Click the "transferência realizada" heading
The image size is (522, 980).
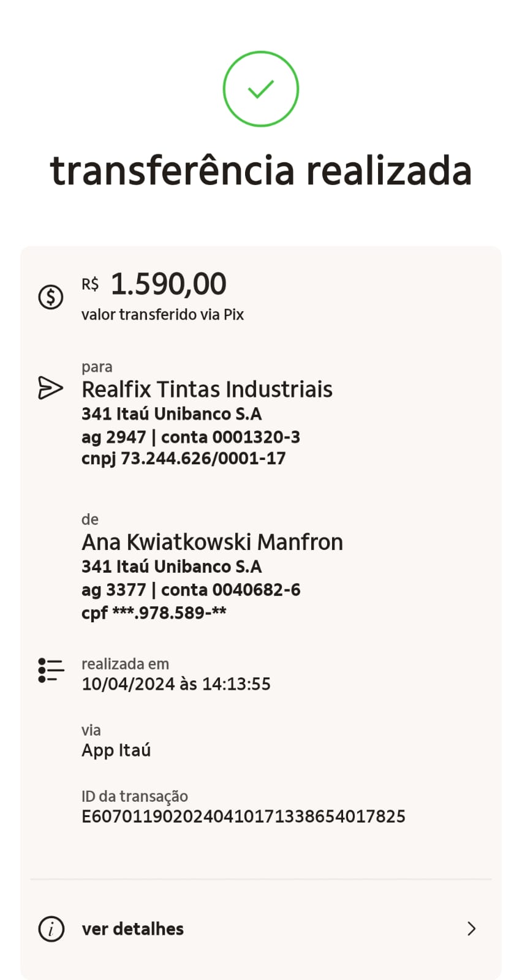(260, 170)
